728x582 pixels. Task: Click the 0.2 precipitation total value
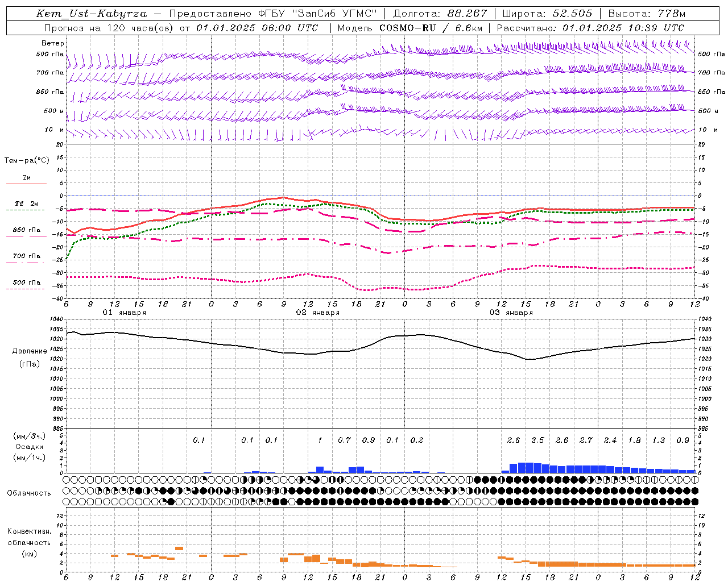click(417, 440)
